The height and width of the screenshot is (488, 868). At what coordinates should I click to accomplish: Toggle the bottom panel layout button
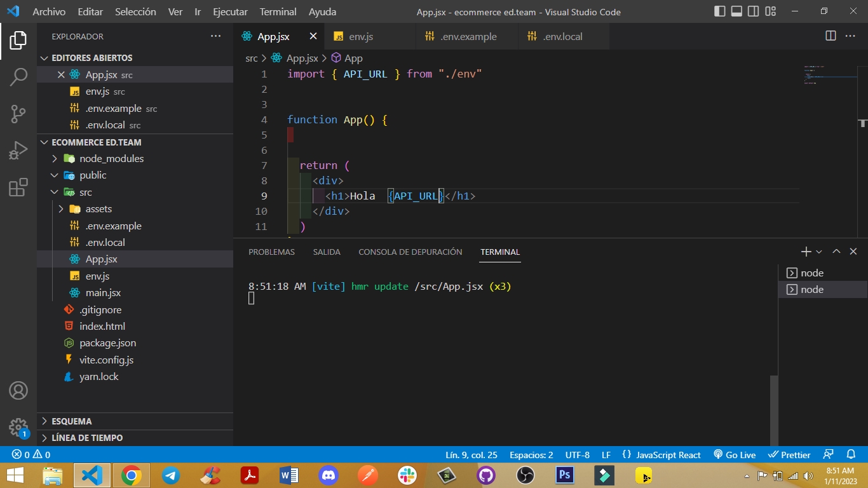(x=736, y=11)
